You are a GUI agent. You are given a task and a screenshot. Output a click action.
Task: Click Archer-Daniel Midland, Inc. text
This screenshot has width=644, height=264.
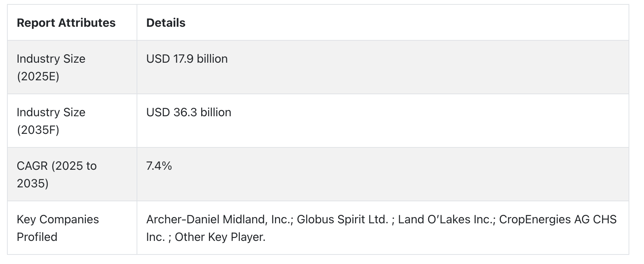[219, 219]
